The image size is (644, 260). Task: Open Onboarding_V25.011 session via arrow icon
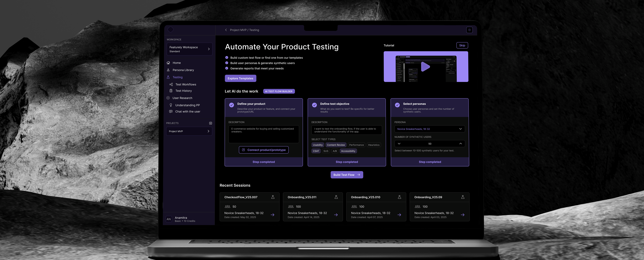[x=336, y=215]
